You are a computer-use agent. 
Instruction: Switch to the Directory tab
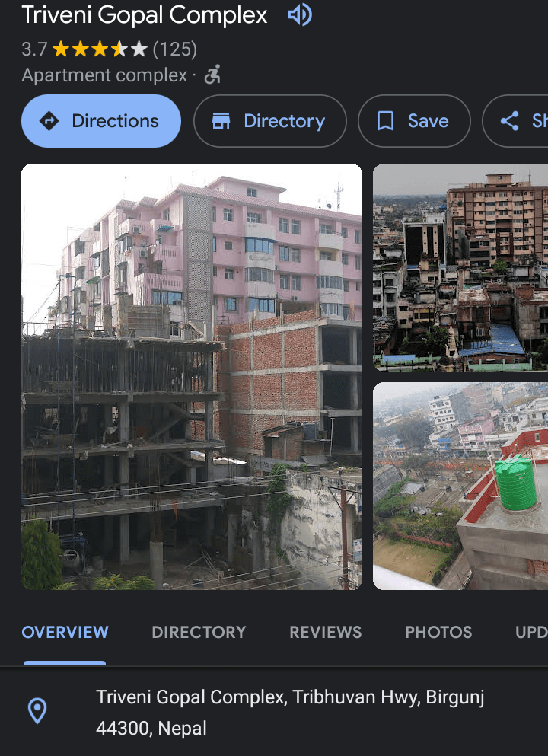pyautogui.click(x=199, y=632)
